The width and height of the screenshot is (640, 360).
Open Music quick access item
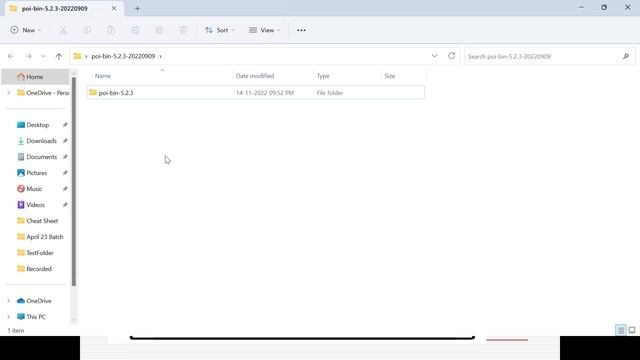(30, 189)
